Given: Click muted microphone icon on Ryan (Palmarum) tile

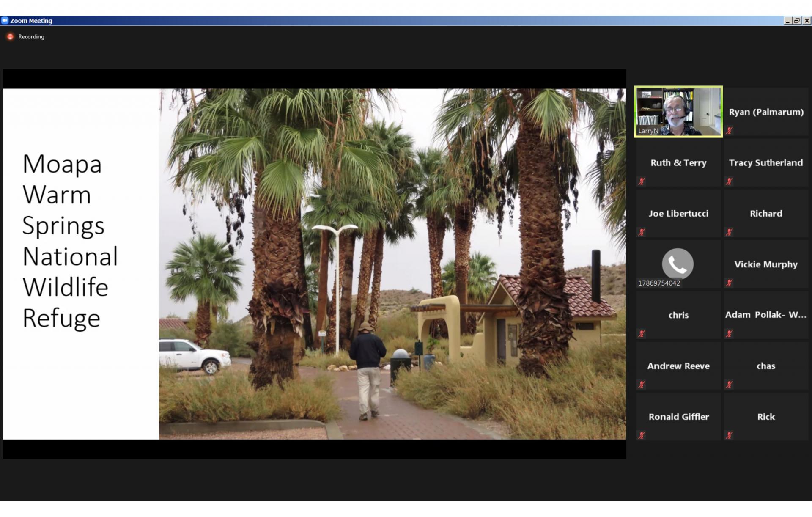Looking at the screenshot, I should [x=729, y=131].
